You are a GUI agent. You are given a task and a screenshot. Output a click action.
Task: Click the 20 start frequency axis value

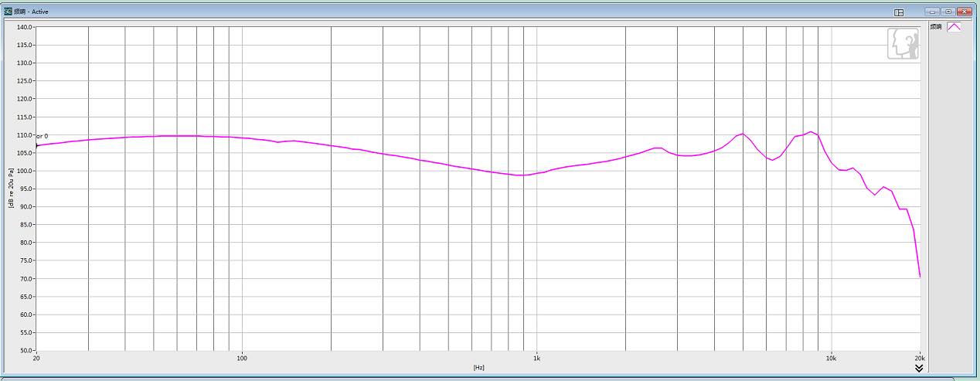click(36, 359)
